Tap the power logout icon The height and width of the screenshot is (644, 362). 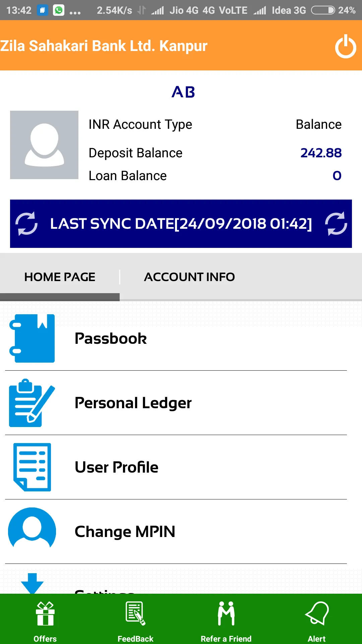click(345, 46)
